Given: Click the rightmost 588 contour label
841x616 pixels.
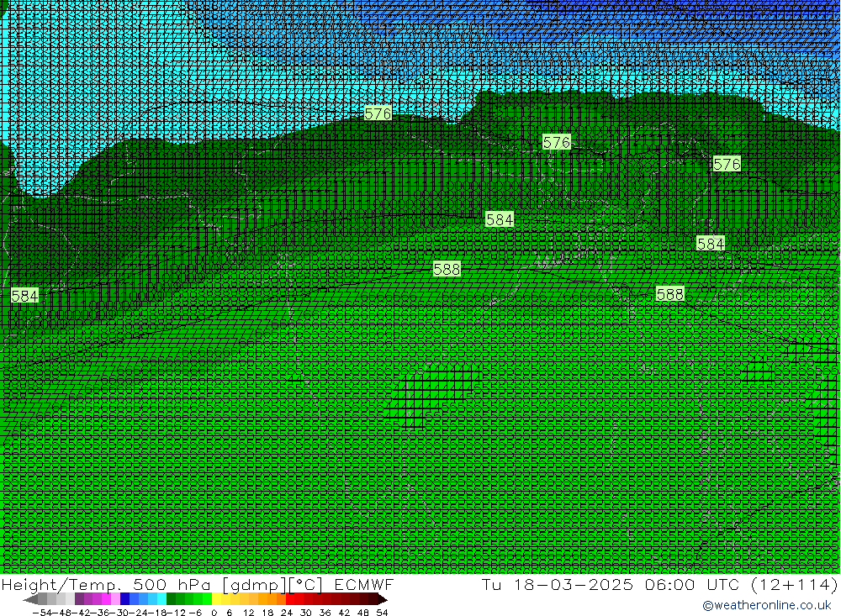Looking at the screenshot, I should [x=670, y=294].
